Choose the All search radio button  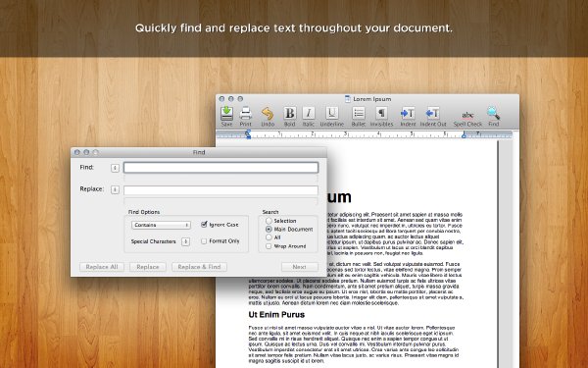(x=269, y=237)
